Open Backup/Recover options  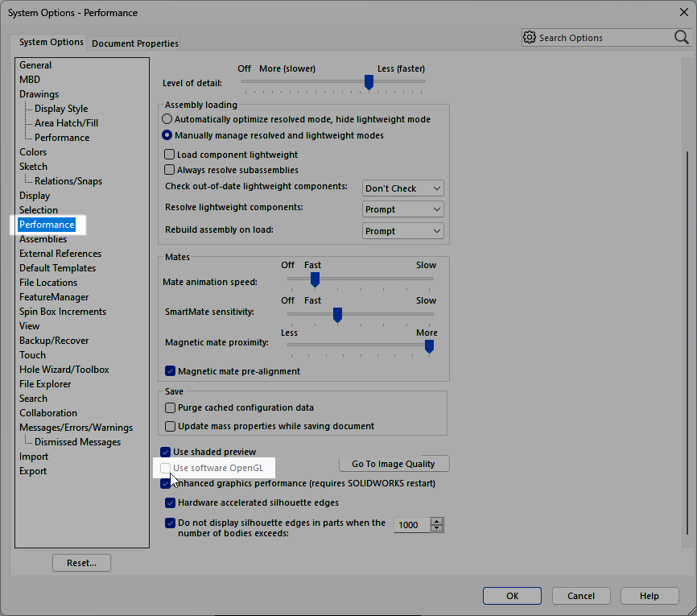pyautogui.click(x=54, y=341)
